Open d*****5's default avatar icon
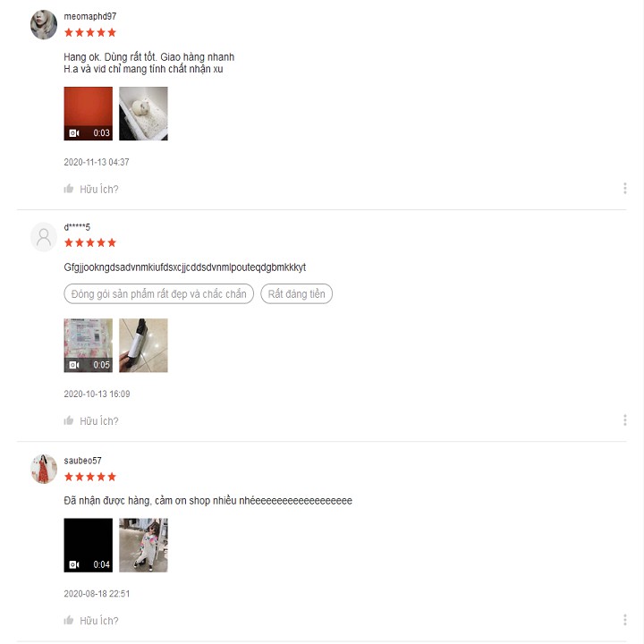Image resolution: width=644 pixels, height=644 pixels. point(44,237)
